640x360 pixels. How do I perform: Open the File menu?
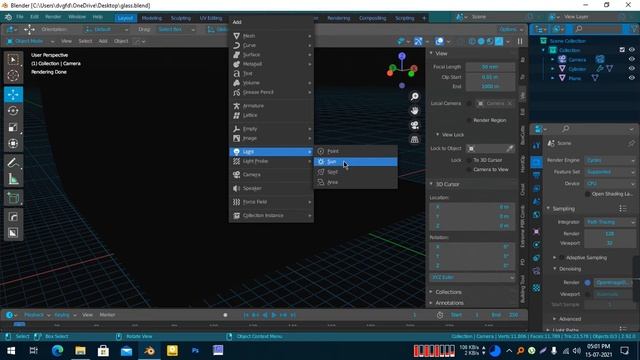(x=20, y=17)
